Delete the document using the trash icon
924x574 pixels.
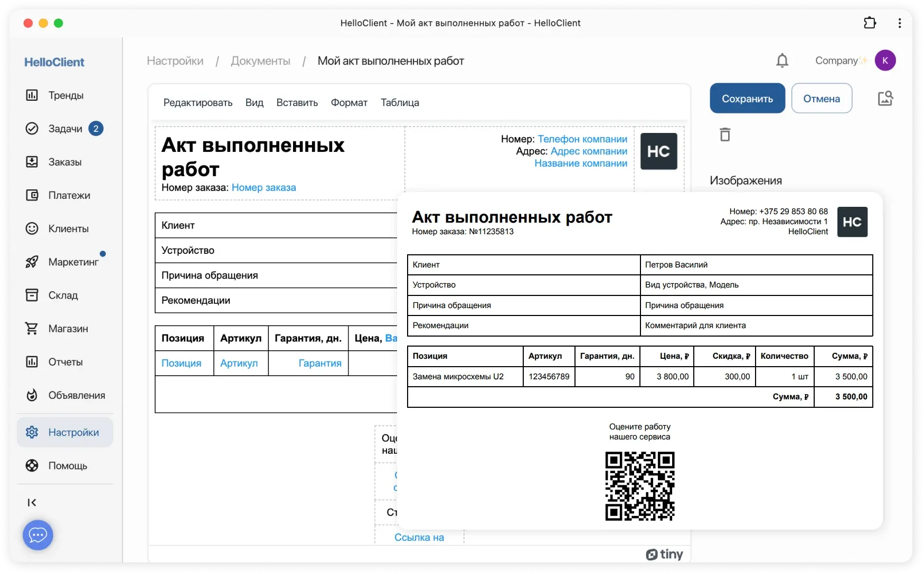pyautogui.click(x=725, y=135)
